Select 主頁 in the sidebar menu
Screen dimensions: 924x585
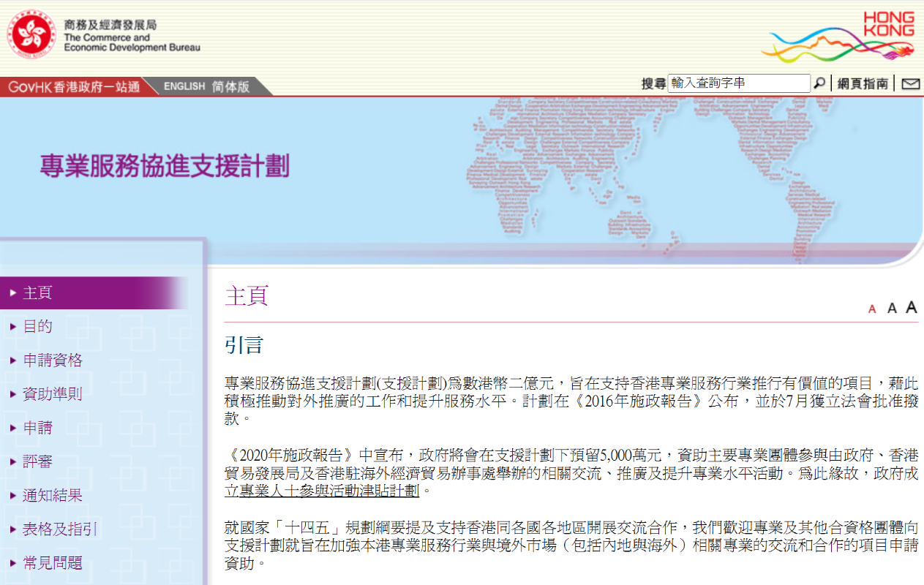(x=37, y=292)
